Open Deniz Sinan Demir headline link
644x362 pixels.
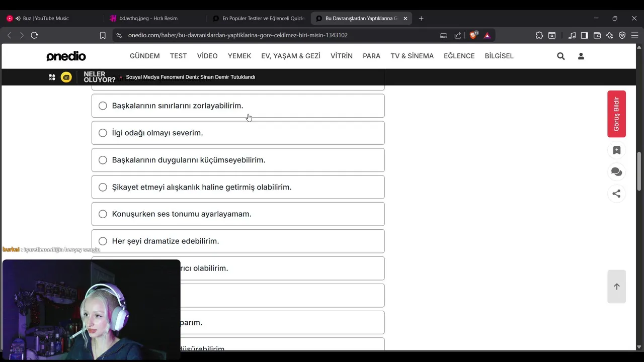tap(190, 77)
